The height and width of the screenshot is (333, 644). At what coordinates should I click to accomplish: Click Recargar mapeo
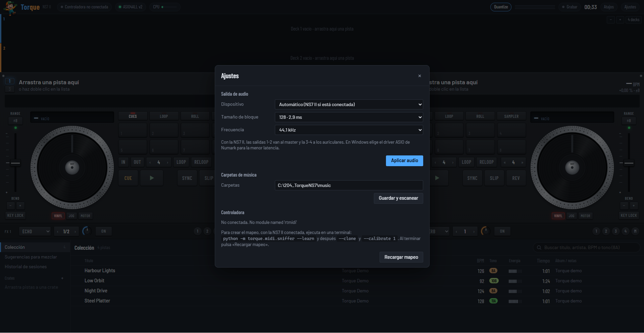pos(401,257)
